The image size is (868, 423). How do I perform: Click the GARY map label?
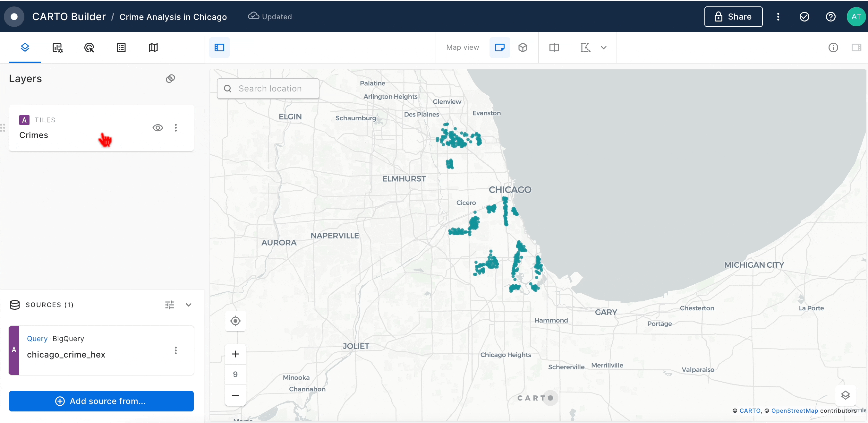606,312
